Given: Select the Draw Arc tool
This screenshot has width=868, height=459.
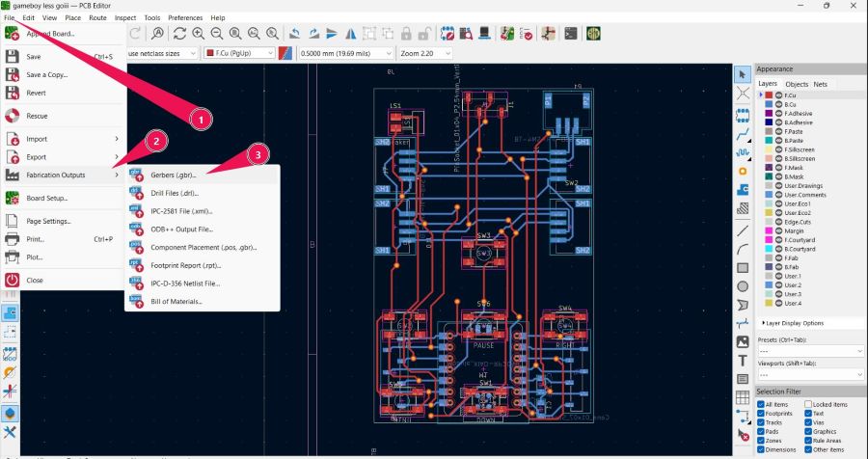Looking at the screenshot, I should (x=743, y=249).
